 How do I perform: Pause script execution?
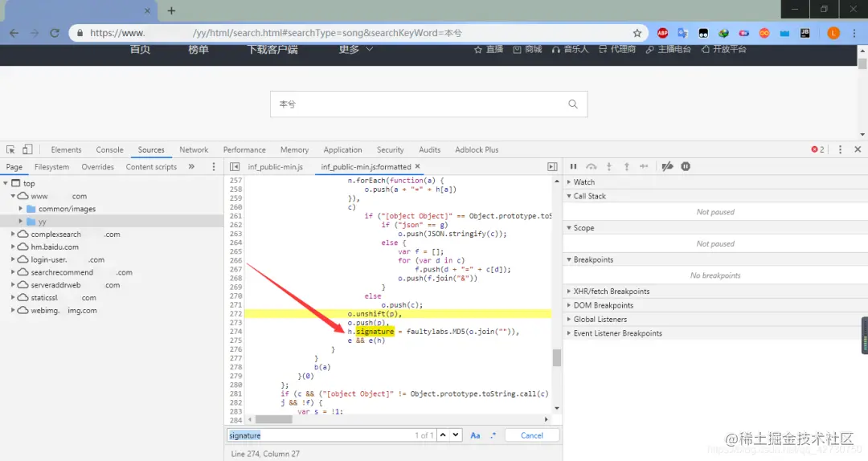click(574, 166)
